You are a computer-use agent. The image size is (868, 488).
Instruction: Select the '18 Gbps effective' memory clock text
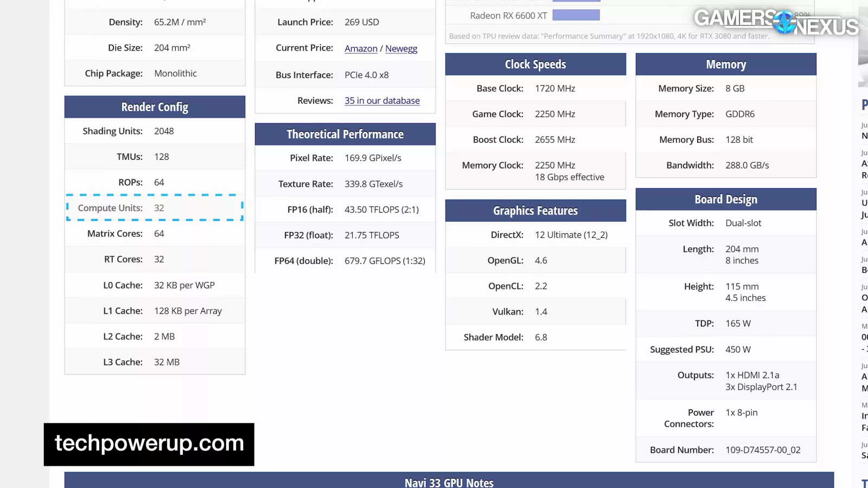pos(570,177)
